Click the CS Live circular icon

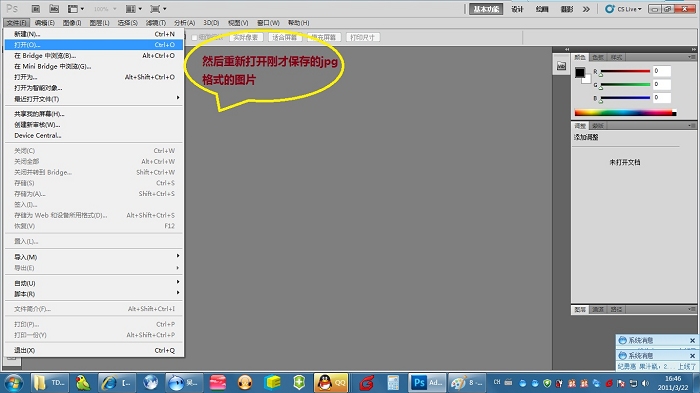click(x=609, y=8)
